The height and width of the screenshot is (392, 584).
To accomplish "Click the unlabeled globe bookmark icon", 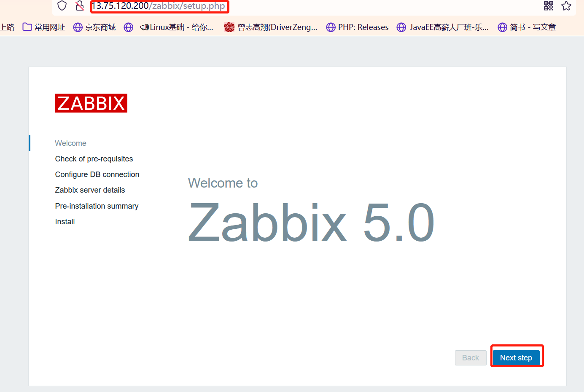I will (129, 27).
